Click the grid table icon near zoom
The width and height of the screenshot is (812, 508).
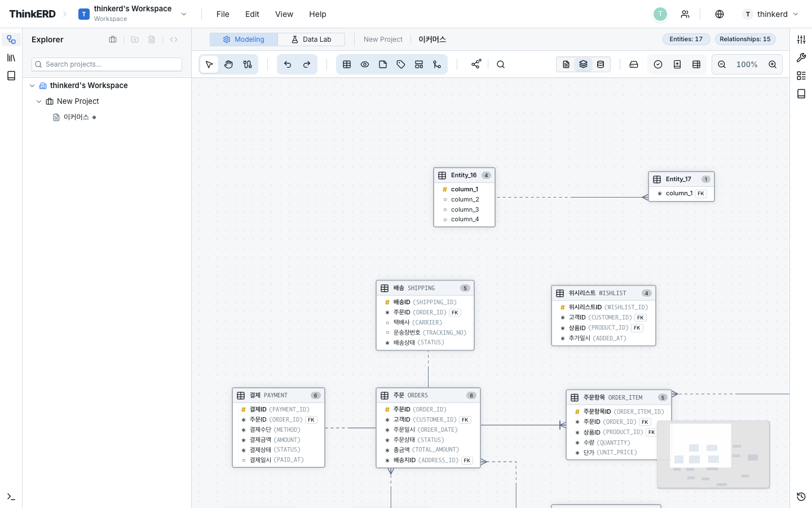[696, 64]
